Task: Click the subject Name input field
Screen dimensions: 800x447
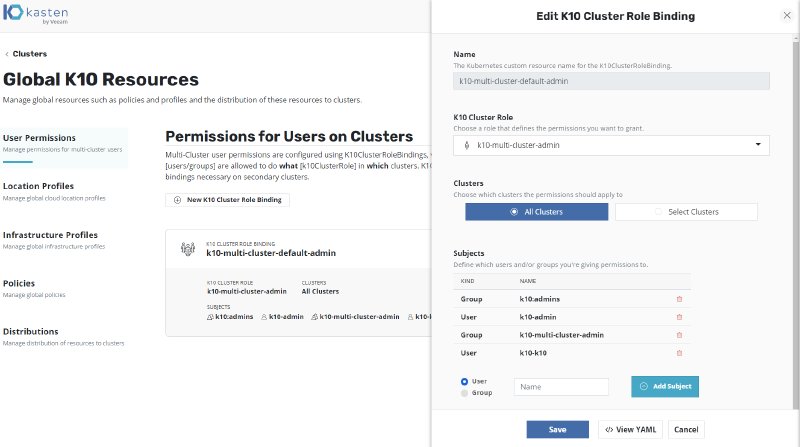Action: click(x=561, y=387)
